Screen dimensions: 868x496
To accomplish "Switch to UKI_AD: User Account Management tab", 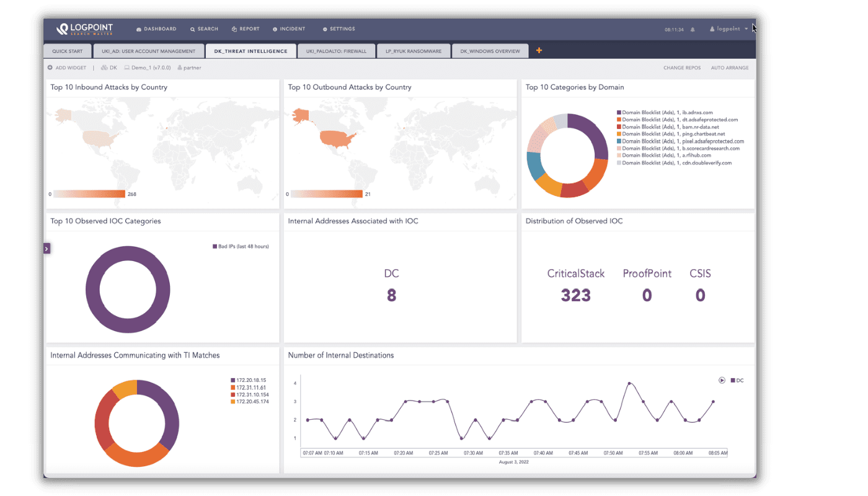I will coord(148,51).
